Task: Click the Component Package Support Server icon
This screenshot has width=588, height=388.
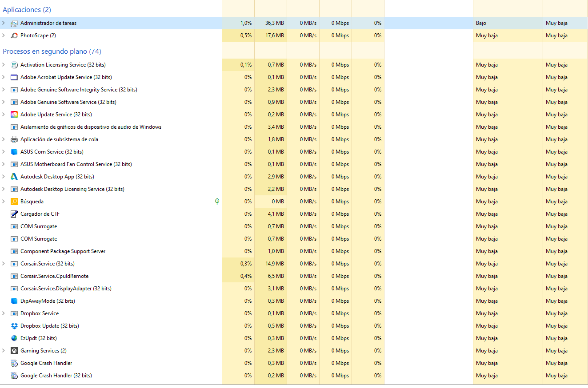Action: click(x=14, y=251)
